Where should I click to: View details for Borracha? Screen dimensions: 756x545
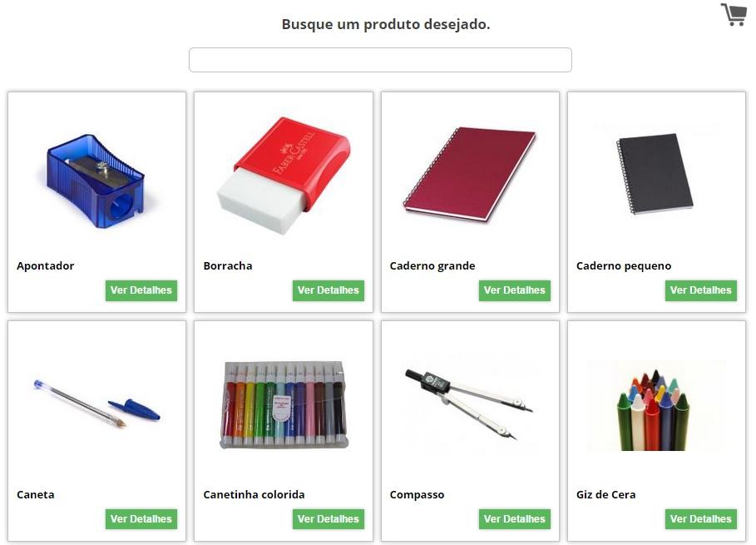click(329, 290)
